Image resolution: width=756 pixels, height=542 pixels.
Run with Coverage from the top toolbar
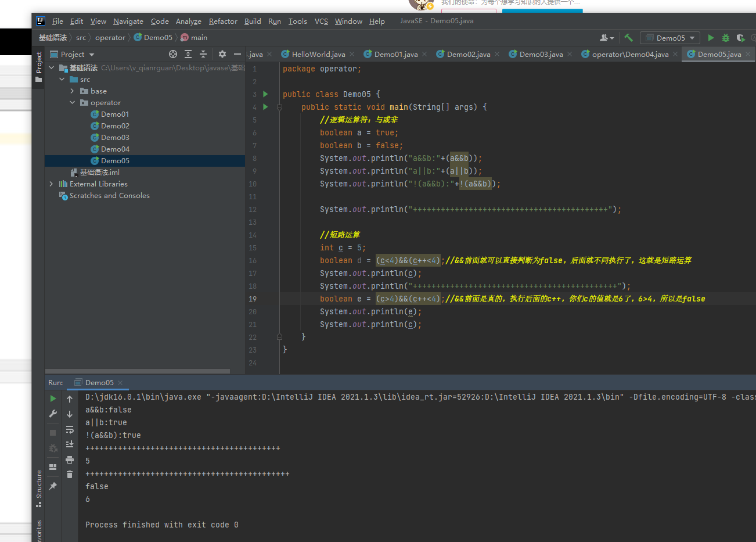click(740, 38)
